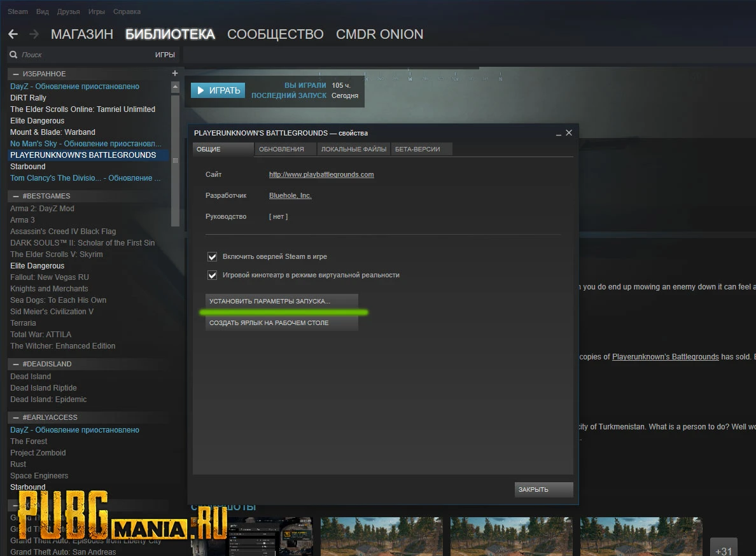This screenshot has height=556, width=756.
Task: Click the play triangle on the ИГРАТЬ button
Action: coord(201,90)
